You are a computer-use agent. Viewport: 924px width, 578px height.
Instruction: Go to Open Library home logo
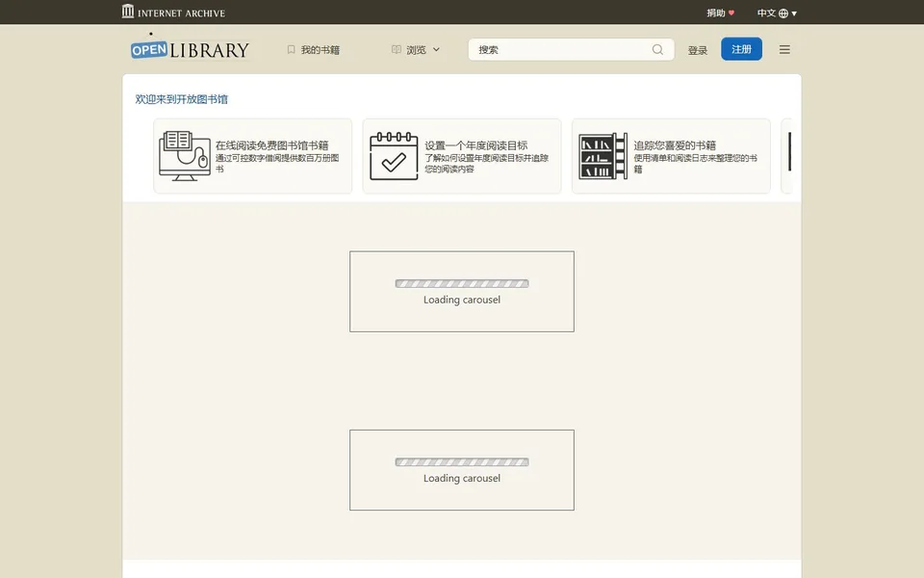coord(190,50)
